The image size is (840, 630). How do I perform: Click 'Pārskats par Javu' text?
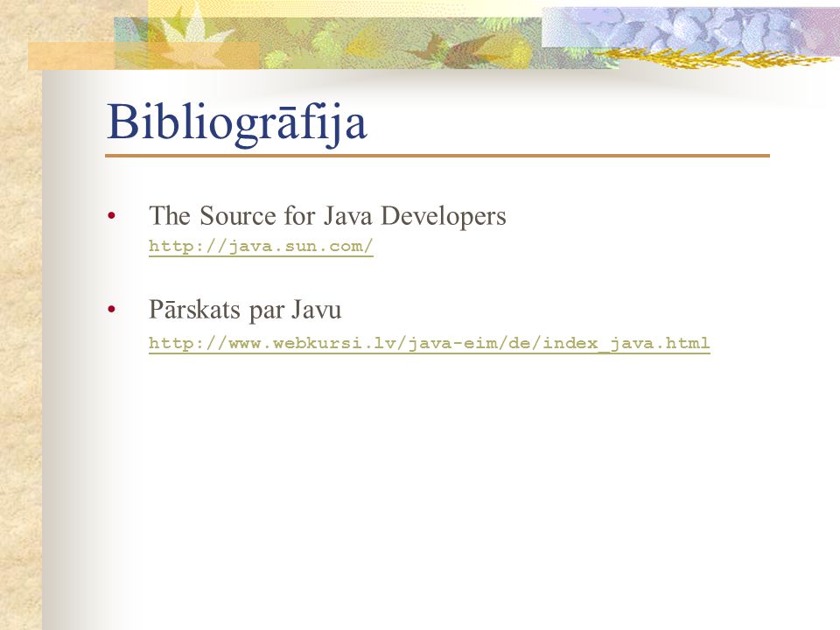245,310
